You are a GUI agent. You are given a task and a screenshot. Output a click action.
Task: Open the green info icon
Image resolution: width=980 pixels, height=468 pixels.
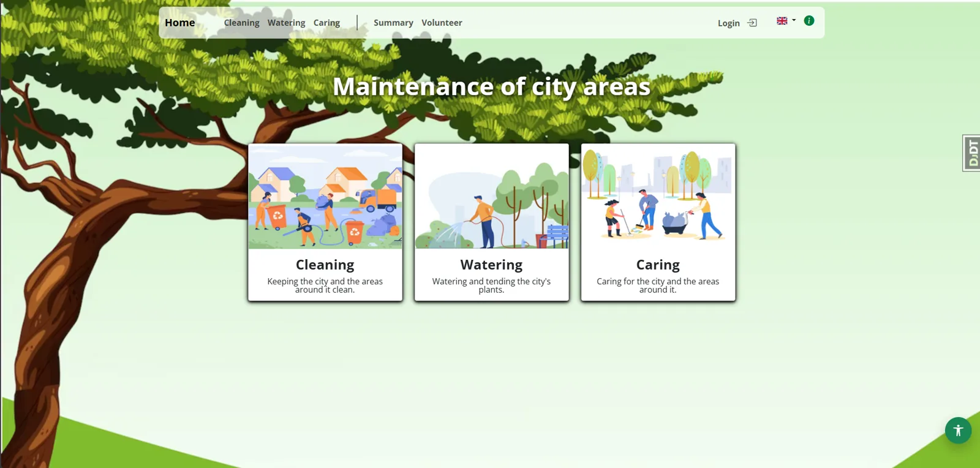click(x=809, y=21)
